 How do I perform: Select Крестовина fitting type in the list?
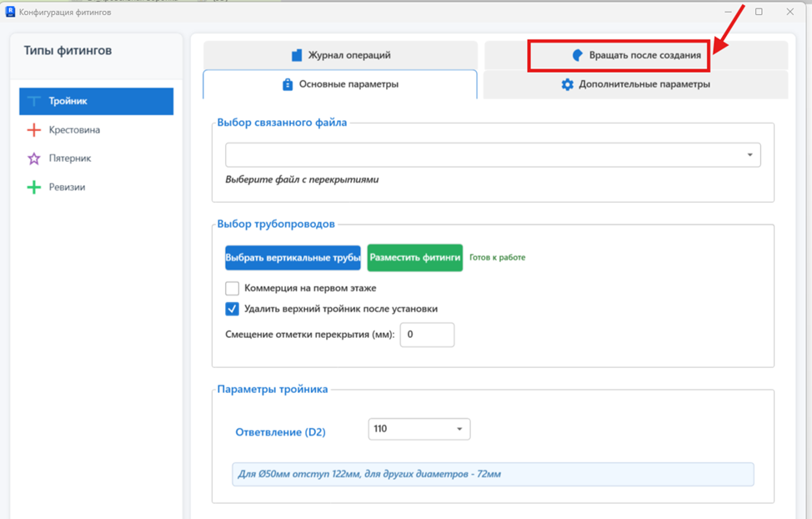[x=97, y=129]
